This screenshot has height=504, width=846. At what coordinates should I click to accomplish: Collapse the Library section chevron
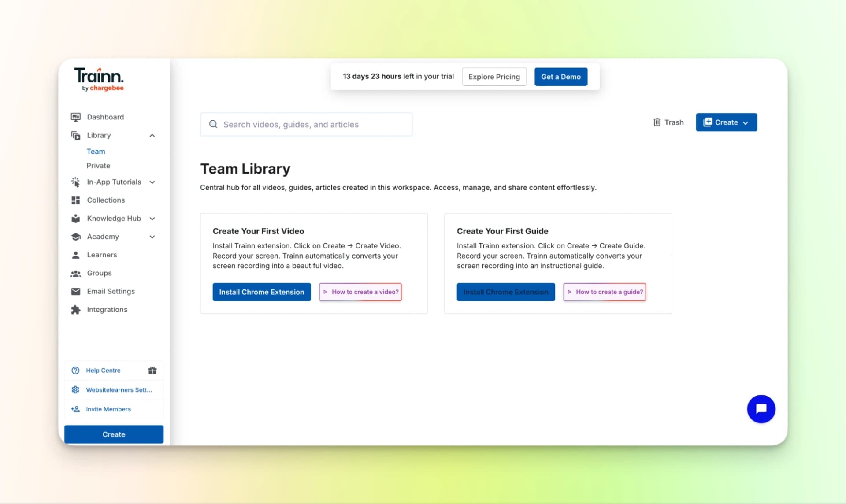click(x=152, y=135)
